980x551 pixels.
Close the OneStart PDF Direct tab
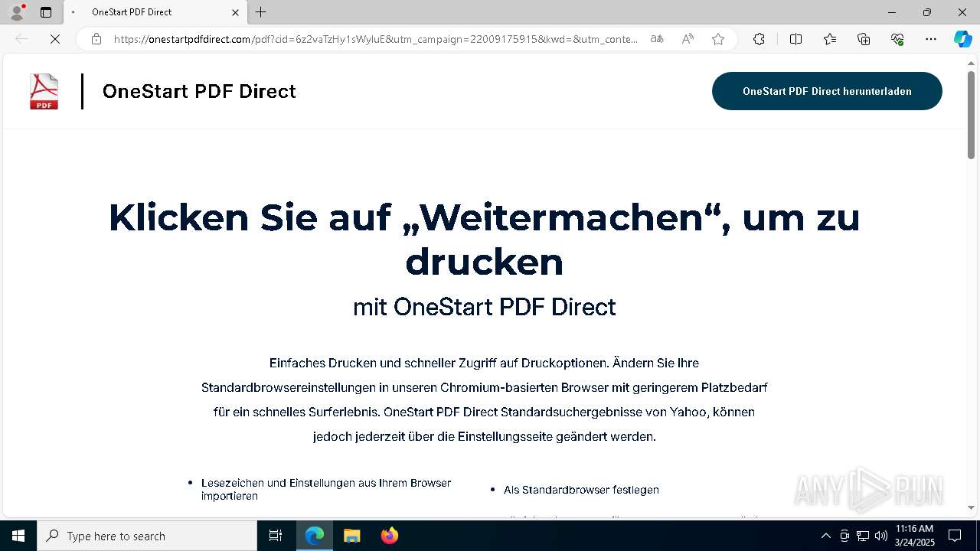coord(236,12)
